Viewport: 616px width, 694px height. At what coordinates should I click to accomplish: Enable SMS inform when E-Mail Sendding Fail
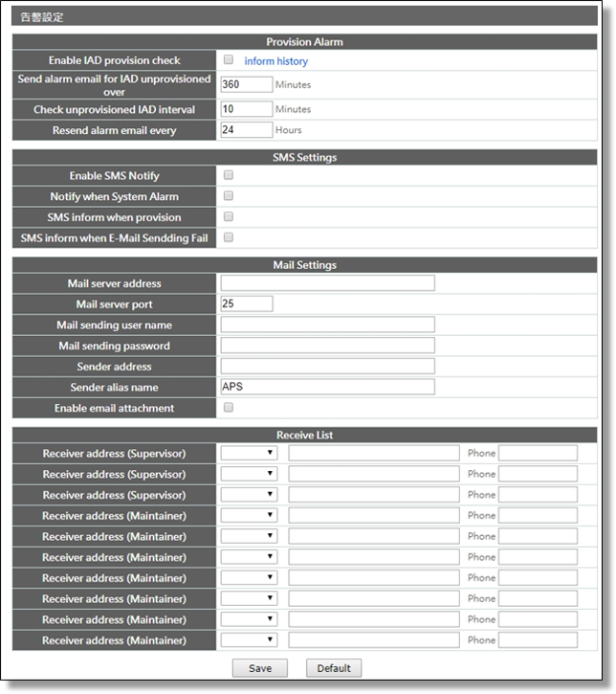click(x=229, y=237)
